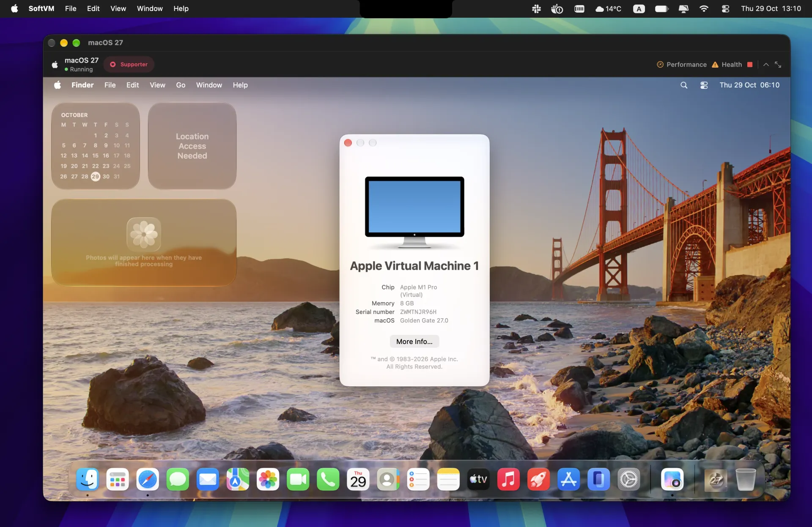Click guest clock Thu 29 Oct 06:10
Image resolution: width=812 pixels, height=527 pixels.
point(749,85)
